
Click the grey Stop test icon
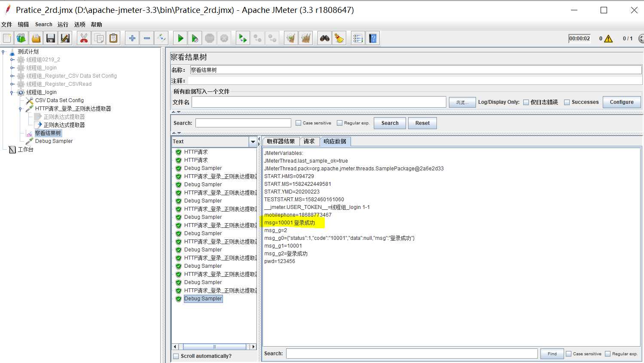tap(210, 38)
